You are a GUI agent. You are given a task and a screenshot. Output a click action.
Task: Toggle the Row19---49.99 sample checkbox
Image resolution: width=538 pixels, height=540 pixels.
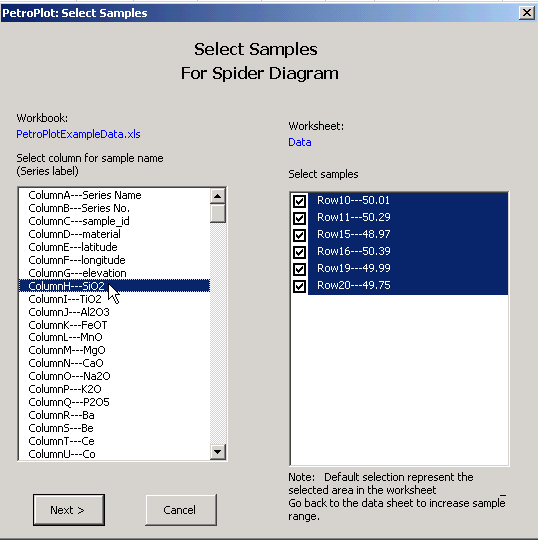pyautogui.click(x=299, y=269)
